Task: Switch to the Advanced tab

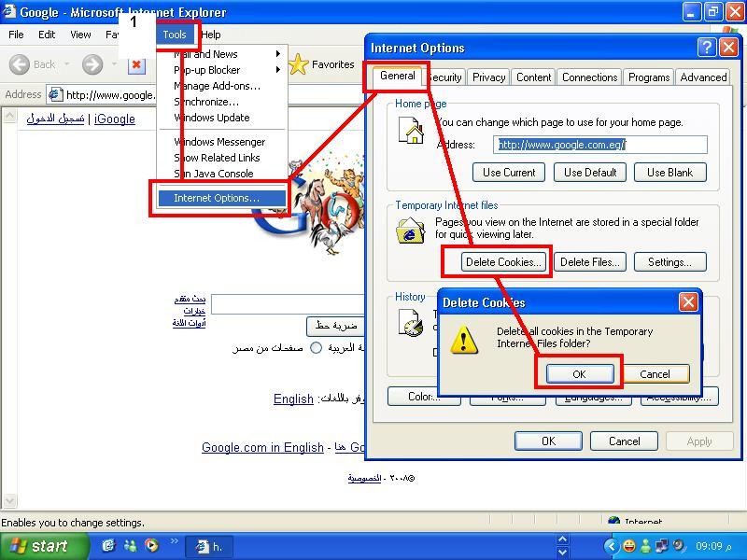Action: (x=703, y=77)
